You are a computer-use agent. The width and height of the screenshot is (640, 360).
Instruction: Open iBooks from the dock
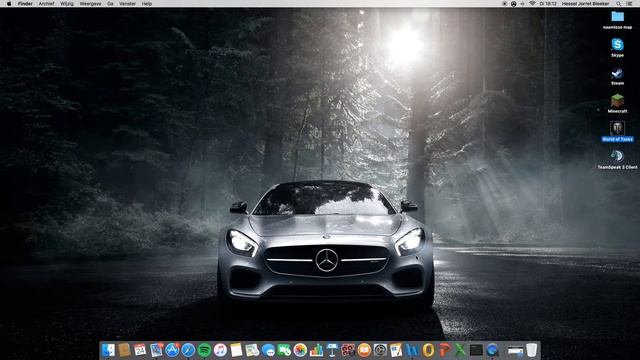[364, 350]
